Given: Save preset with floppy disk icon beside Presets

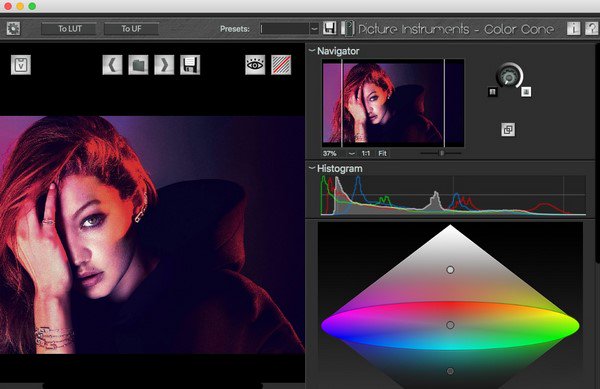Looking at the screenshot, I should (329, 28).
